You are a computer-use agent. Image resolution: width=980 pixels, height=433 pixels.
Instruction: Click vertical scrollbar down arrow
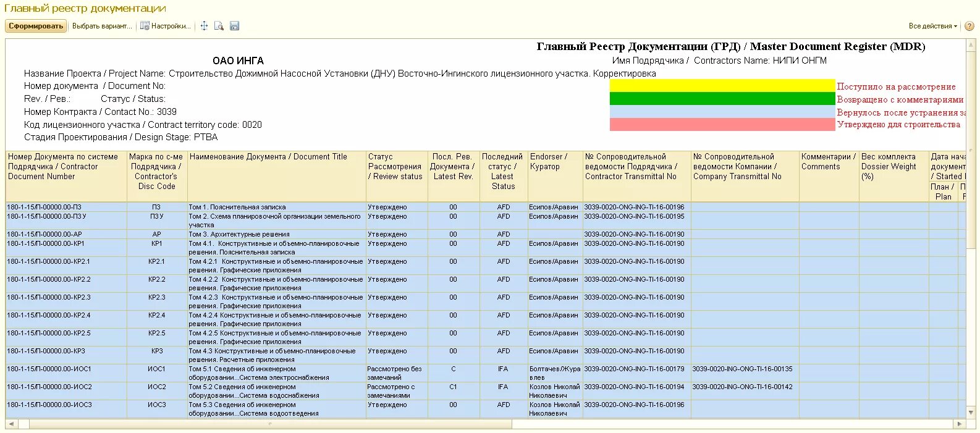(x=971, y=413)
